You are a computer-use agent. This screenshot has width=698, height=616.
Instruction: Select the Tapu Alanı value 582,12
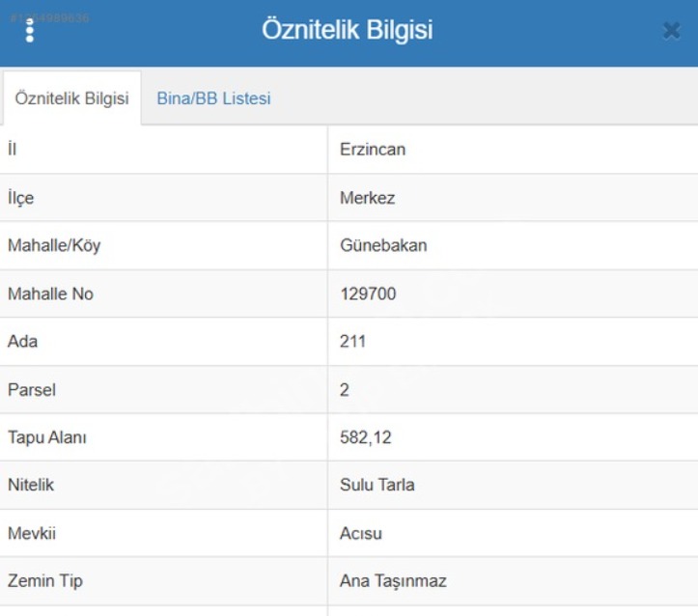pos(366,437)
